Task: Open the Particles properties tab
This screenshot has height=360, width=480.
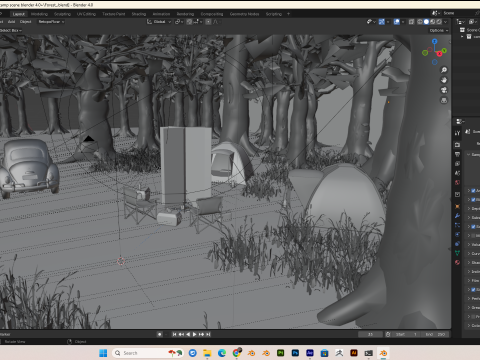Action: pyautogui.click(x=457, y=225)
